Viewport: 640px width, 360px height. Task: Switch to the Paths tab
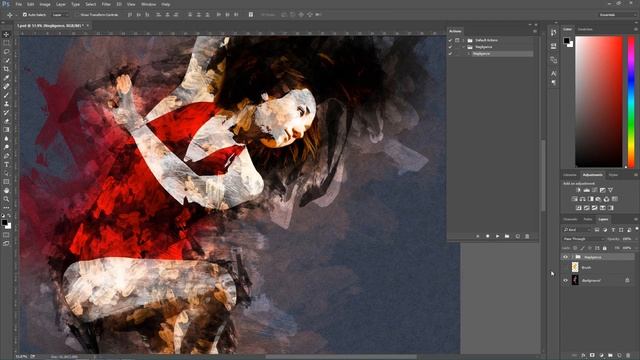(588, 219)
